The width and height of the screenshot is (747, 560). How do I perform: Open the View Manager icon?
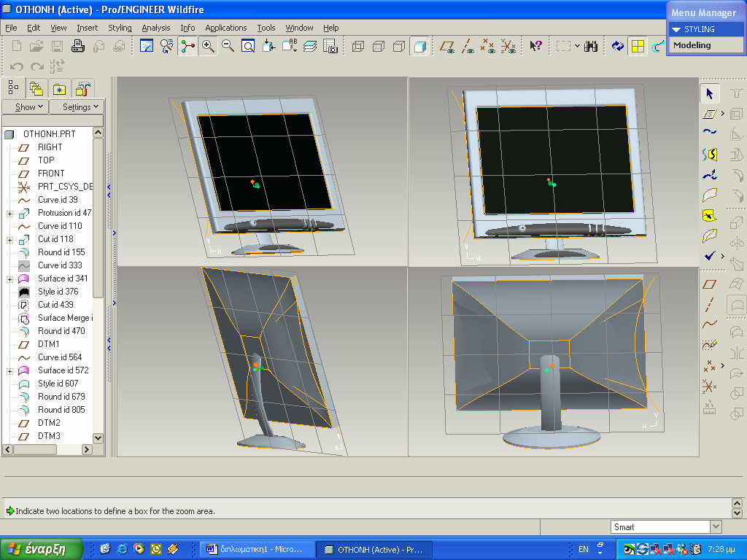[330, 46]
